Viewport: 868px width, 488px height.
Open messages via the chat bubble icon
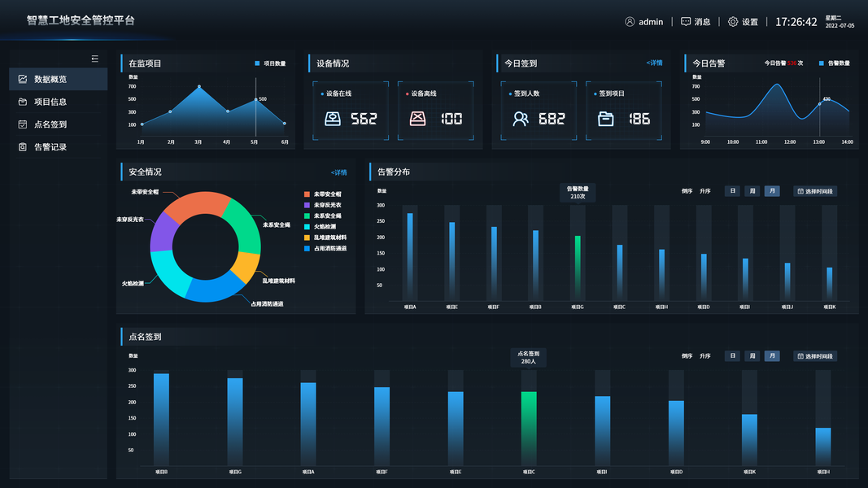tap(685, 22)
